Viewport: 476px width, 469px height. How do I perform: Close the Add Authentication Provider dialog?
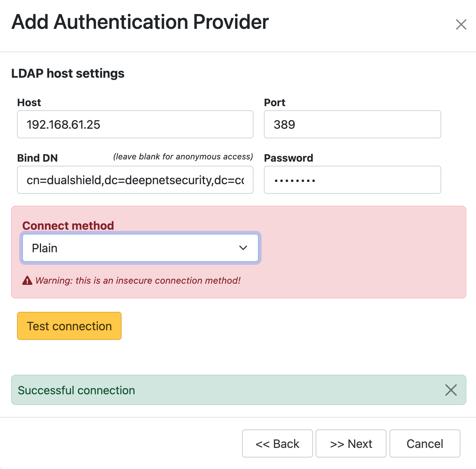click(x=461, y=24)
